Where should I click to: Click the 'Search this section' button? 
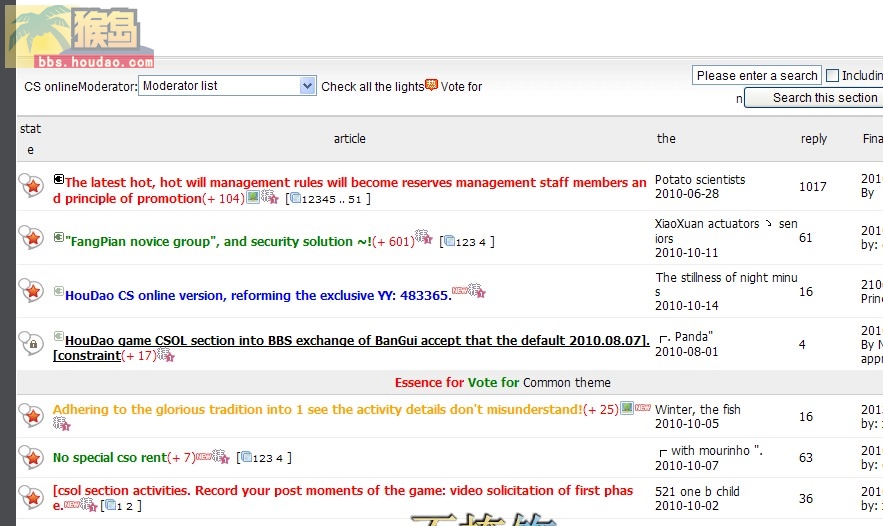814,98
